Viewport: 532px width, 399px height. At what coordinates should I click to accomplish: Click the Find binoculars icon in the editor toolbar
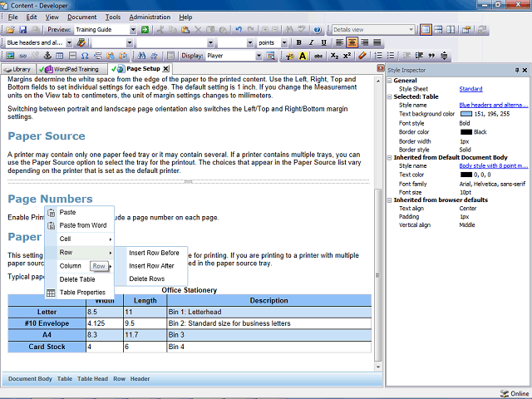[x=142, y=56]
